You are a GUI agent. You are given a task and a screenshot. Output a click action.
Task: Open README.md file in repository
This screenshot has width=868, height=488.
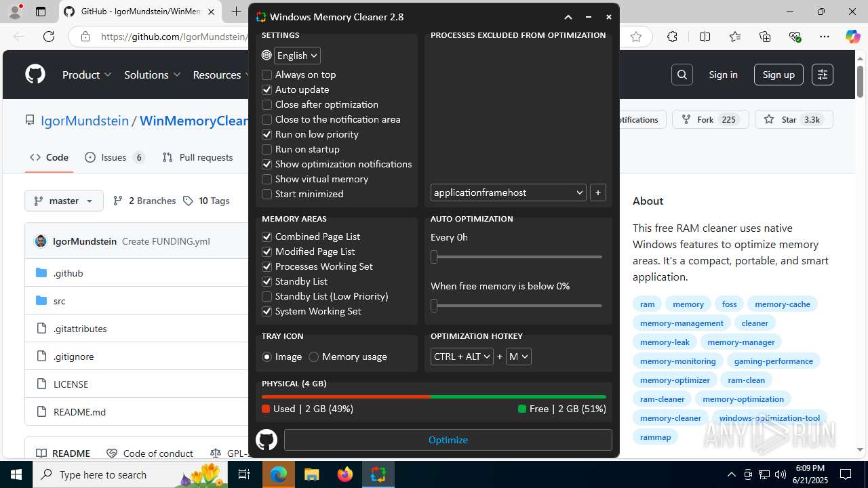(x=79, y=411)
